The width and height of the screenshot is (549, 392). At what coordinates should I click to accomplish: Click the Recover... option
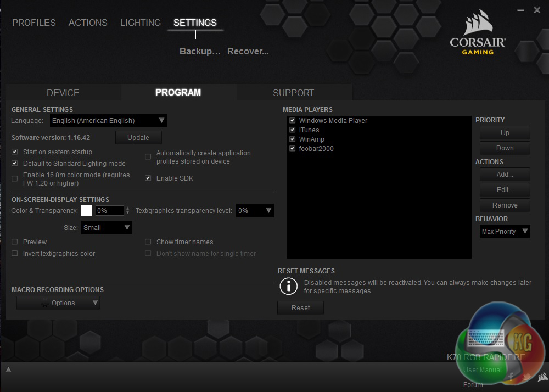tap(248, 52)
